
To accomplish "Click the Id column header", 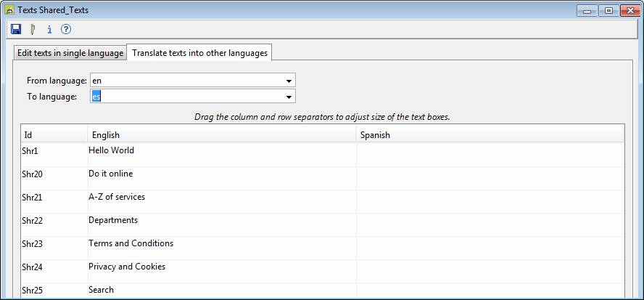I will [54, 134].
